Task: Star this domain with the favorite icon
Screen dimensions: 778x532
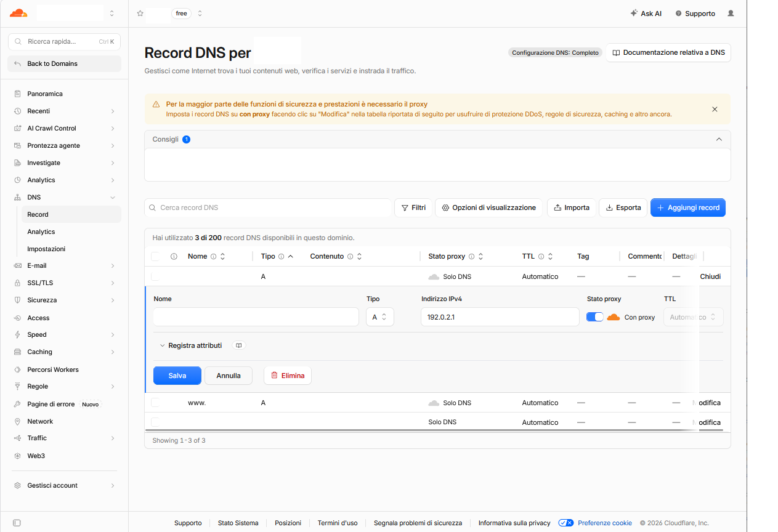Action: click(140, 13)
